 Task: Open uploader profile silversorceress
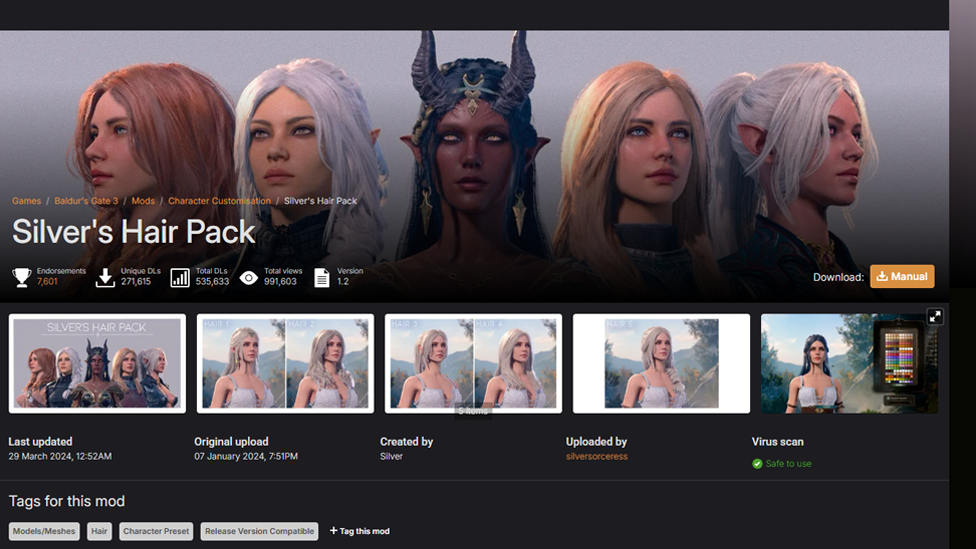[x=596, y=456]
